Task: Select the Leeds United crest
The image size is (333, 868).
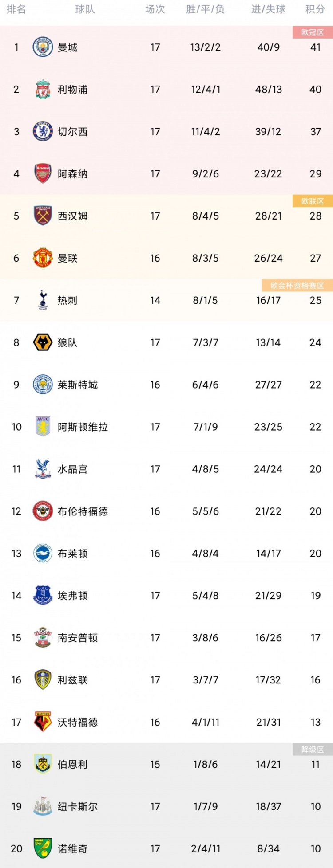Action: [x=43, y=680]
